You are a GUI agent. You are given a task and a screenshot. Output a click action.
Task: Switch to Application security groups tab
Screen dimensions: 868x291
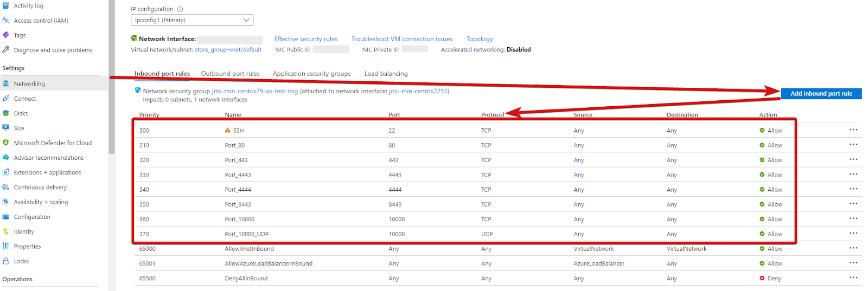pos(311,74)
